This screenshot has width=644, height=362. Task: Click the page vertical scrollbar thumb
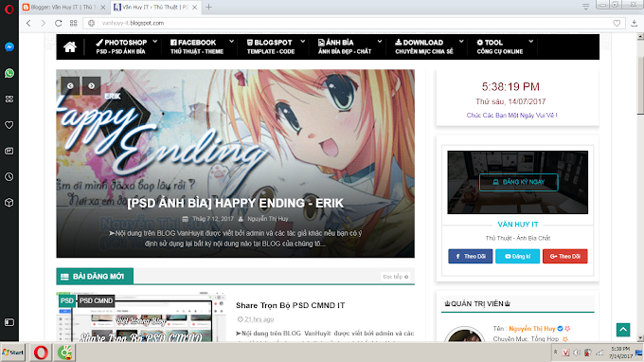640,85
